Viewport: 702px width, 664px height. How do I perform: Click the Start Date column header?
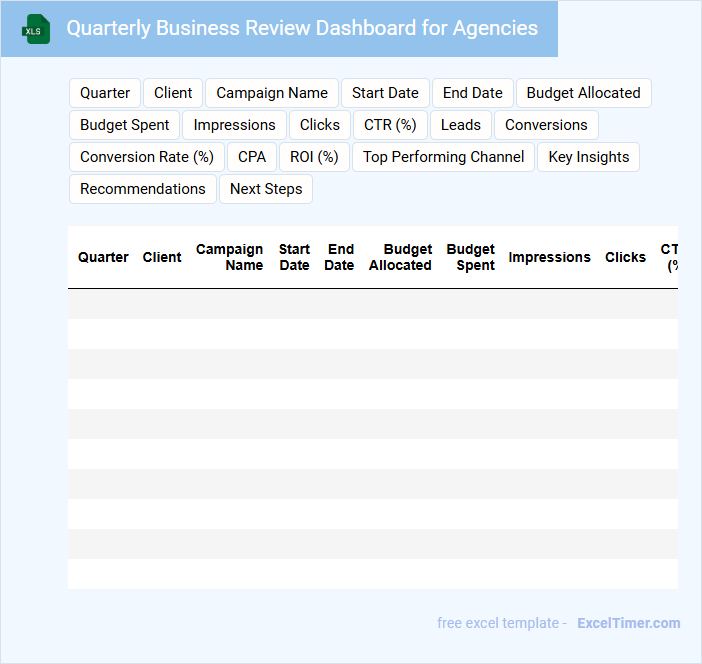point(294,257)
